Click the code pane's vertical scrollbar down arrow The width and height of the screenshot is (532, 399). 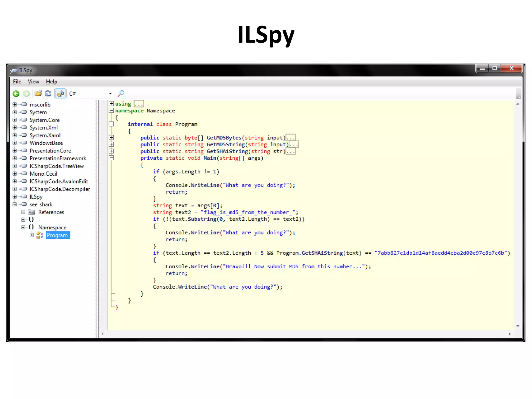point(517,326)
